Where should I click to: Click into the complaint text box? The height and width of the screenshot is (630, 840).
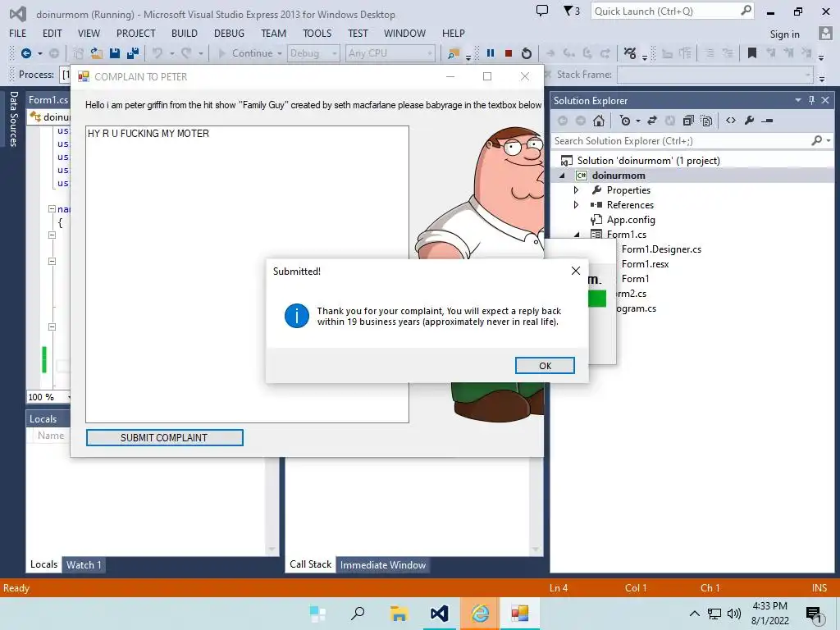pyautogui.click(x=247, y=274)
